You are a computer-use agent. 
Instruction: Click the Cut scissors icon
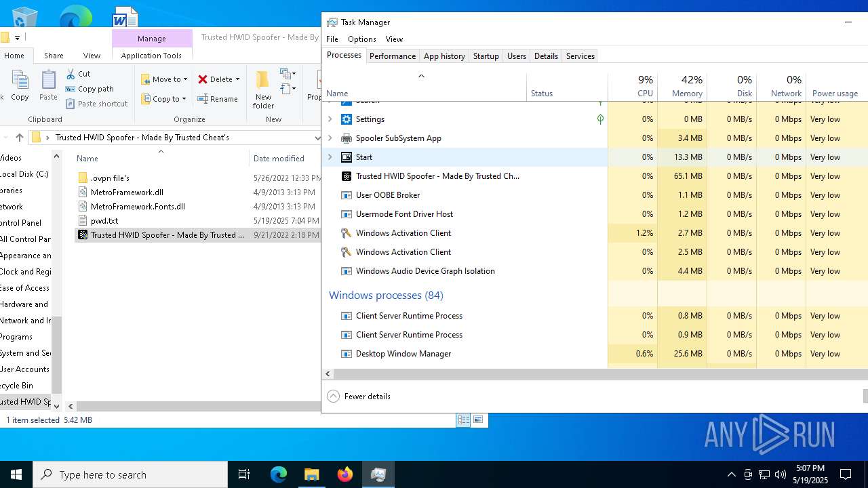[71, 73]
